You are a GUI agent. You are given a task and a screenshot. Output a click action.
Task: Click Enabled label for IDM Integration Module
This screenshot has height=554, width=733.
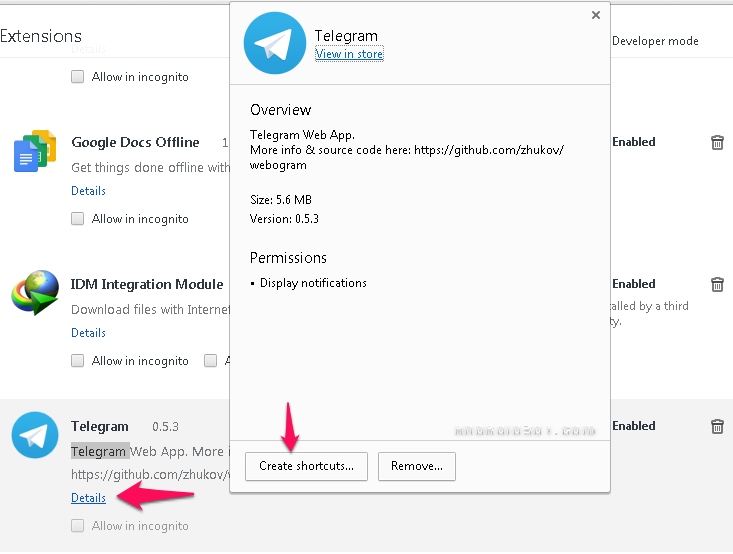point(634,284)
